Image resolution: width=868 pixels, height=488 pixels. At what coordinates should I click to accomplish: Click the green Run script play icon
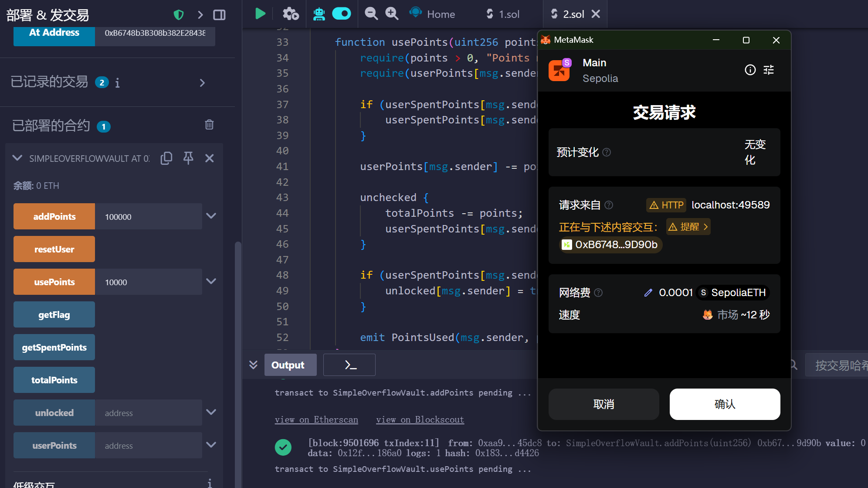[260, 14]
